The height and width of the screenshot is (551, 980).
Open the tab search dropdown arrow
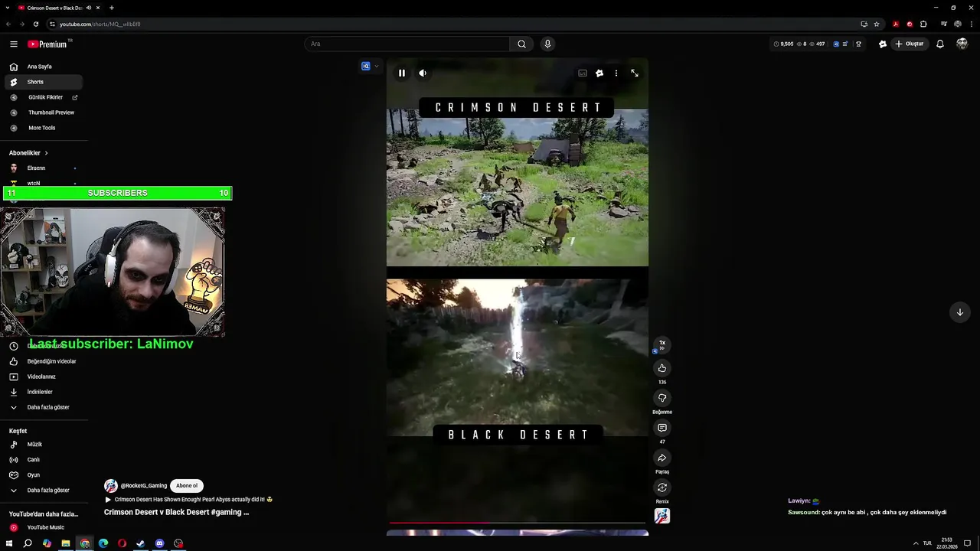(x=8, y=8)
